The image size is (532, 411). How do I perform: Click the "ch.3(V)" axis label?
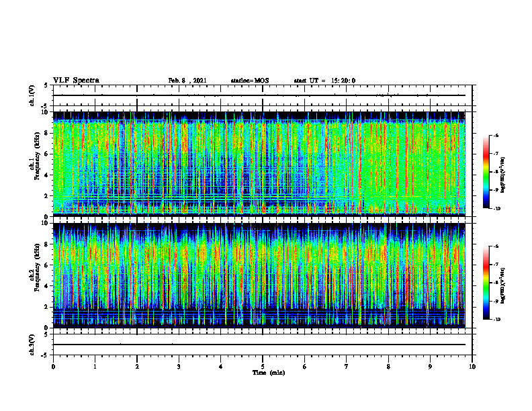(x=32, y=345)
